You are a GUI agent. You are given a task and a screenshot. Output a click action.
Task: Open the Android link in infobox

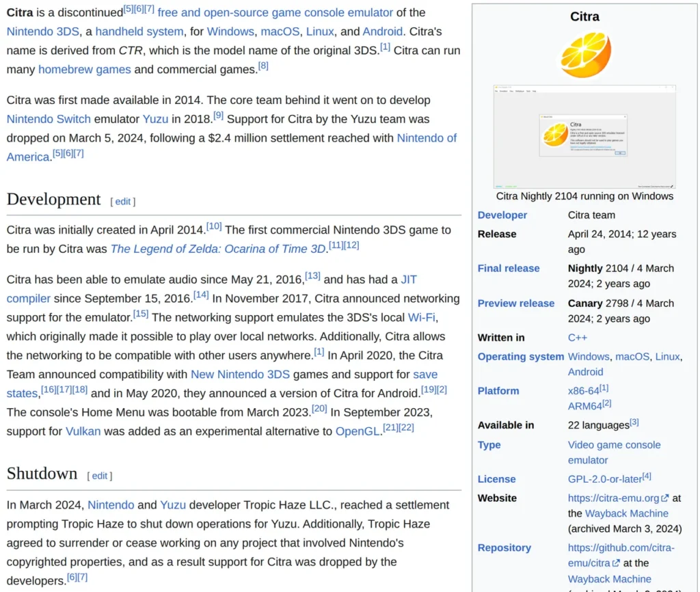(x=585, y=372)
